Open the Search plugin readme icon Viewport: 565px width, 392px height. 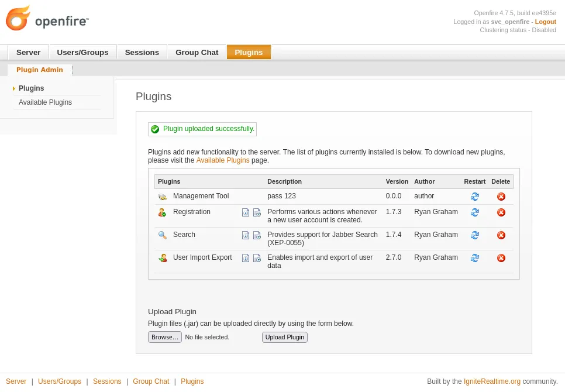[246, 235]
